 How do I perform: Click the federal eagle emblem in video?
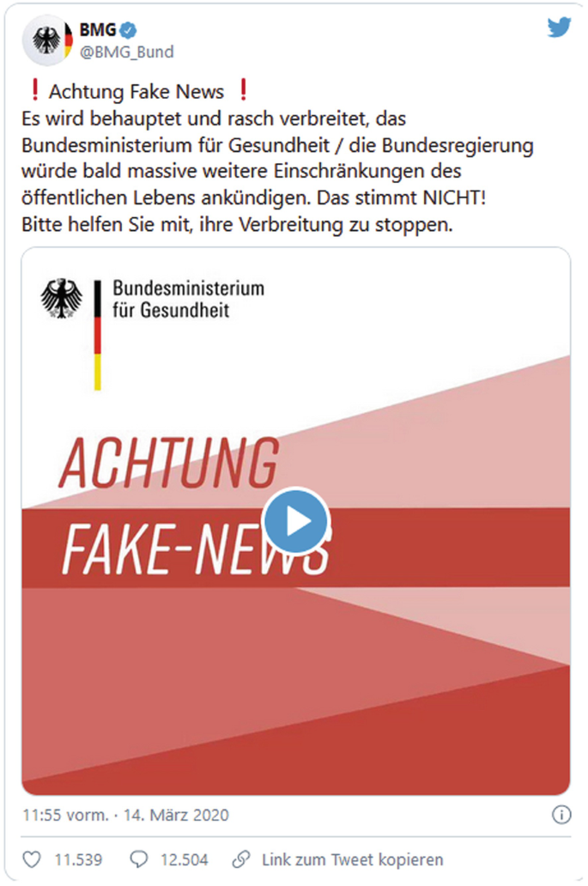pos(61,298)
